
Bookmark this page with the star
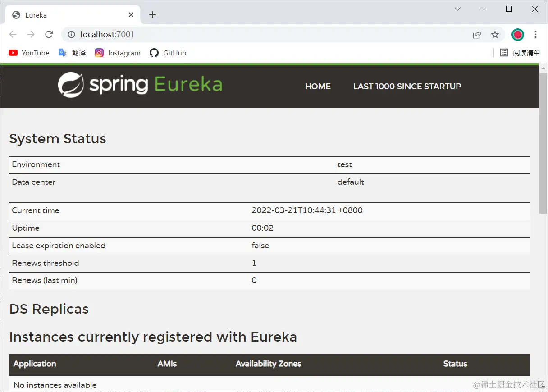[495, 35]
